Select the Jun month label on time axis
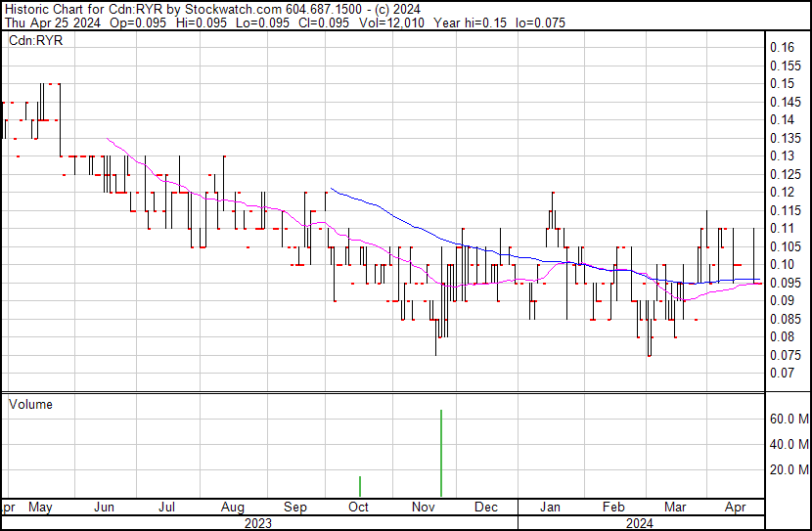 coord(104,508)
